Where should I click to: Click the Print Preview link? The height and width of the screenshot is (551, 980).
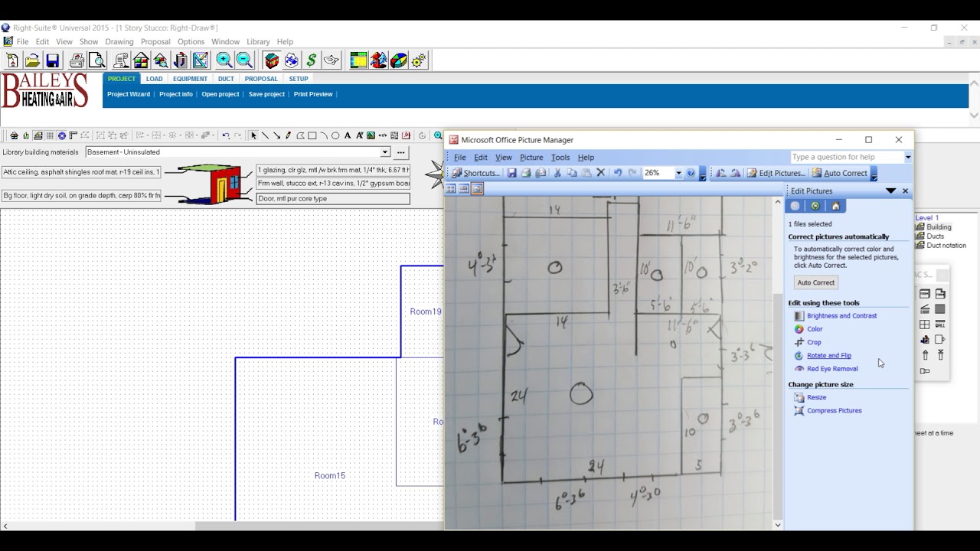313,94
